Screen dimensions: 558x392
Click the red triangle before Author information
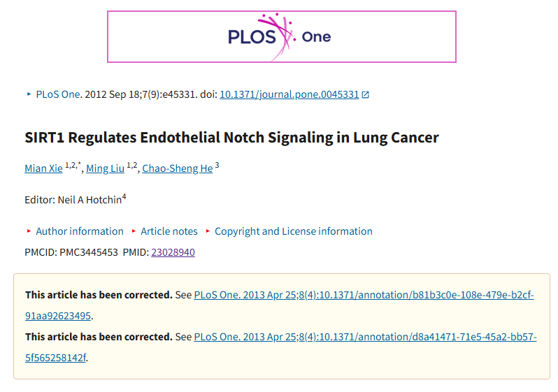(29, 231)
